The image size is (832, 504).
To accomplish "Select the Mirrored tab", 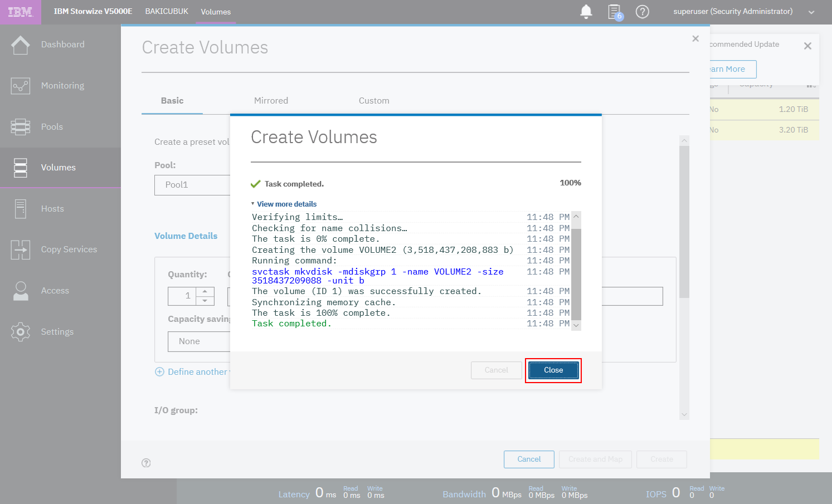I will tap(271, 101).
